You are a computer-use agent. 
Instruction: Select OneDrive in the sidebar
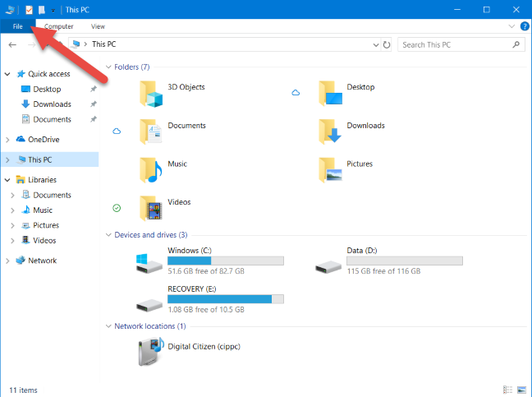click(x=44, y=140)
